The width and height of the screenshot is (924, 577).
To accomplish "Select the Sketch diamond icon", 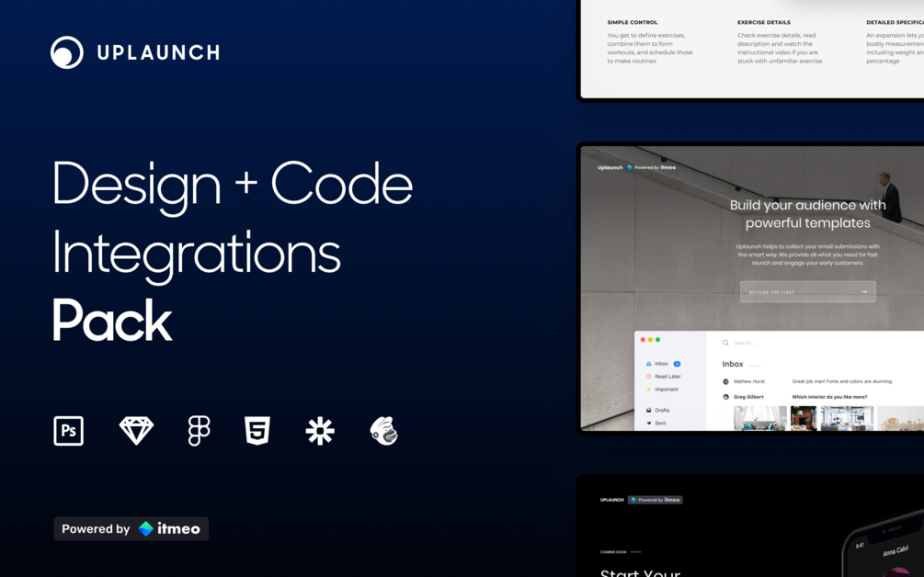I will click(x=136, y=430).
